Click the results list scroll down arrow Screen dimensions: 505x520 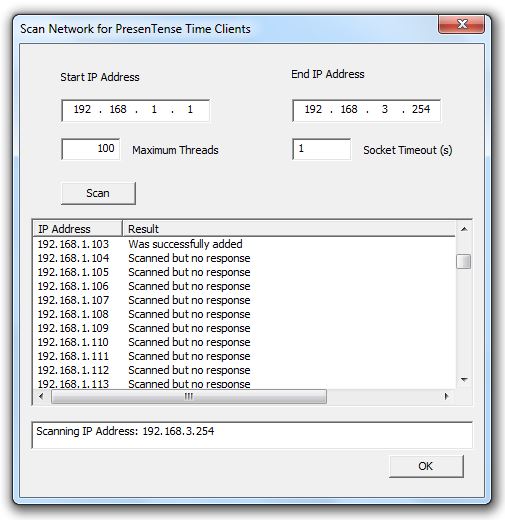[464, 380]
